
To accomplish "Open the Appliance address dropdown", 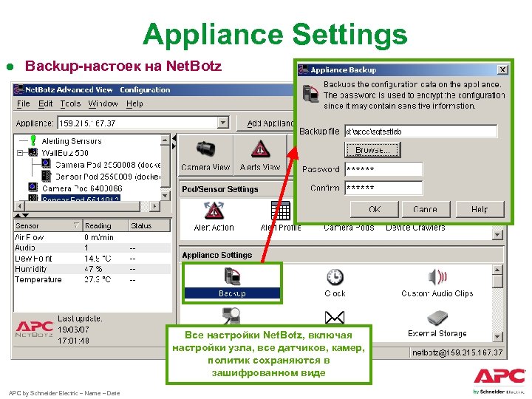I will click(223, 123).
